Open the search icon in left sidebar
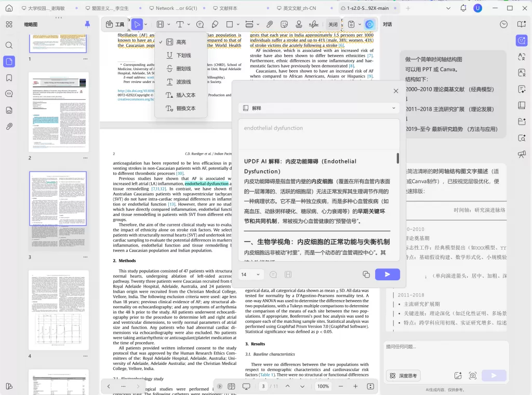This screenshot has width=532, height=395. (x=9, y=45)
